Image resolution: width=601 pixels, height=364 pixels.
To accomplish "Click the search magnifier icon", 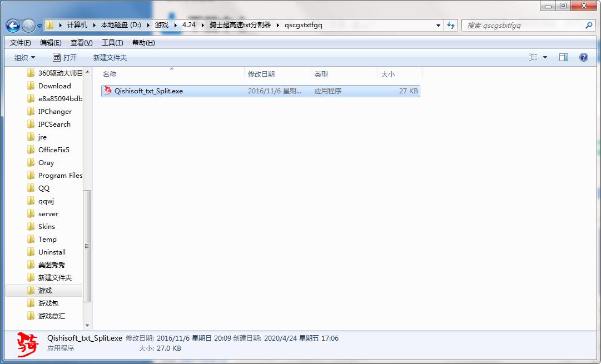I will (589, 25).
